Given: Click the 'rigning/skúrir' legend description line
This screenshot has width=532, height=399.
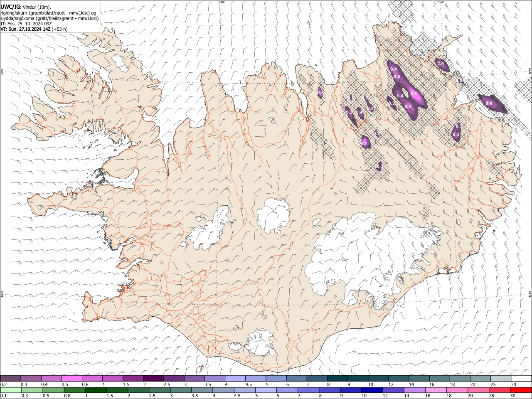Looking at the screenshot, I should [x=48, y=13].
